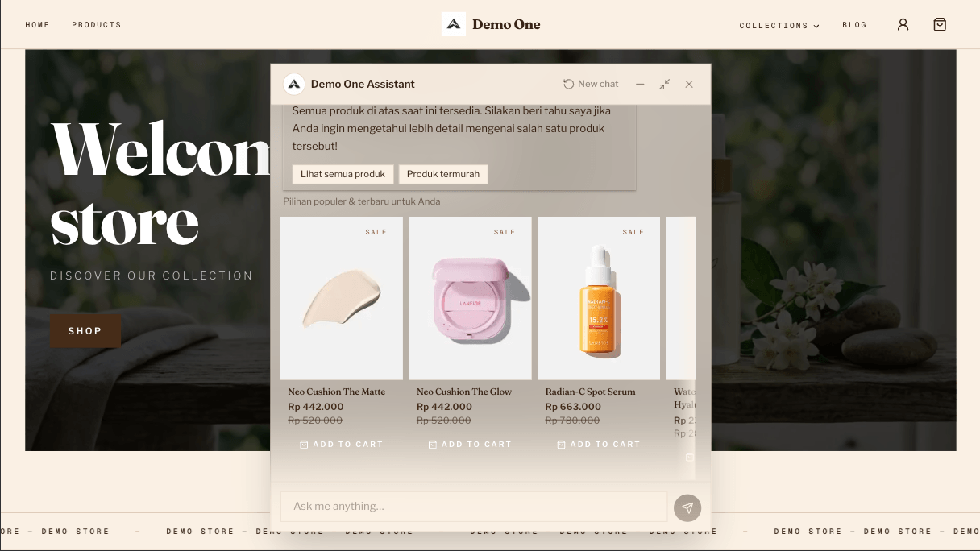The image size is (980, 551).
Task: Click the Demo One Assistant title text
Action: coord(363,84)
